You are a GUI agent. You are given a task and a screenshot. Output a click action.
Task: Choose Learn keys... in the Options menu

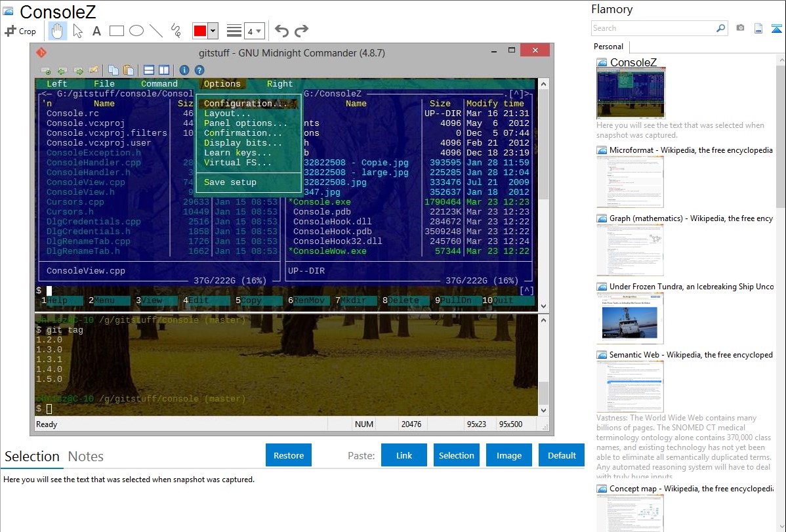click(x=238, y=152)
